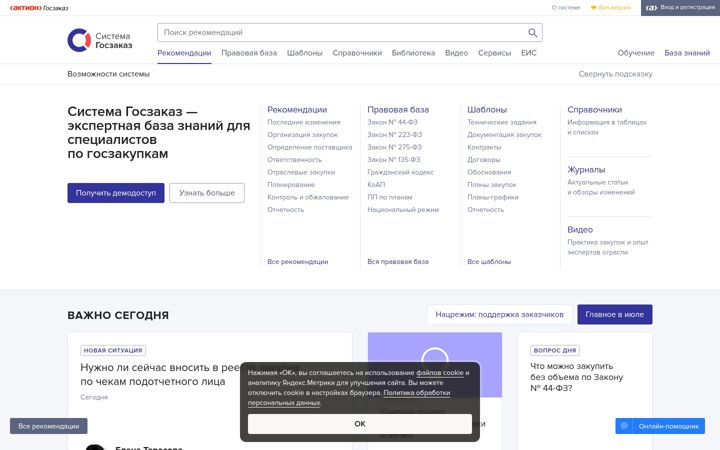Open КоАП link
This screenshot has width=720, height=450.
pyautogui.click(x=376, y=185)
